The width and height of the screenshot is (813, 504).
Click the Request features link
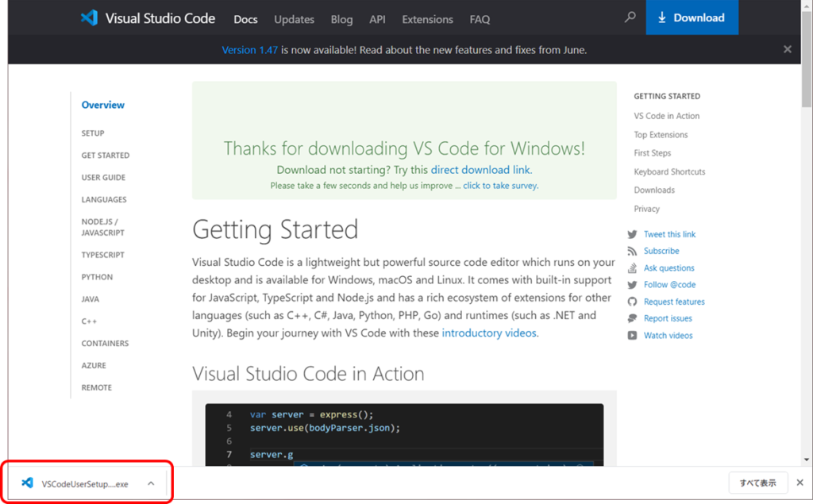(x=674, y=302)
